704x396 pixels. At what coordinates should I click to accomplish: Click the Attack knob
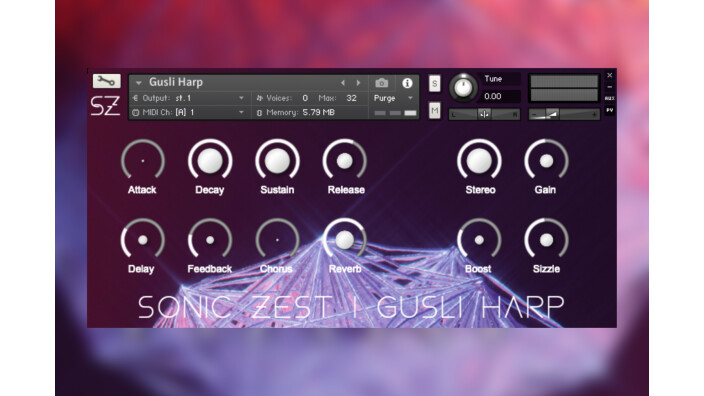(x=143, y=161)
